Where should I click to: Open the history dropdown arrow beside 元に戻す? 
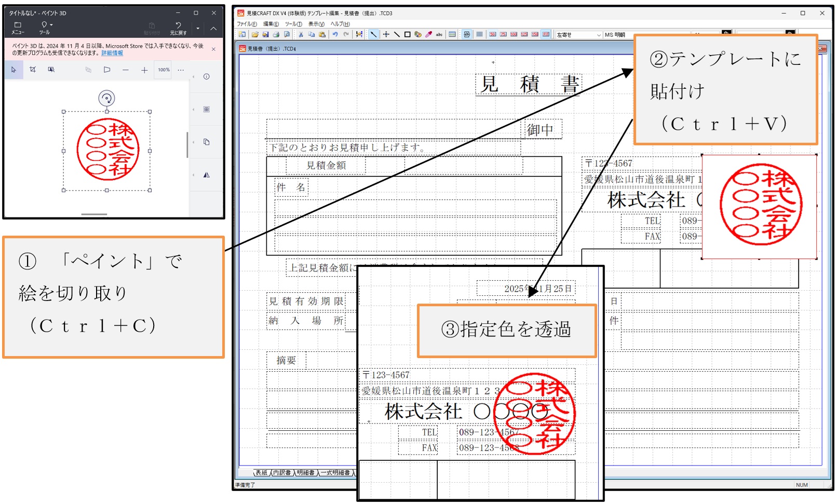(x=198, y=29)
